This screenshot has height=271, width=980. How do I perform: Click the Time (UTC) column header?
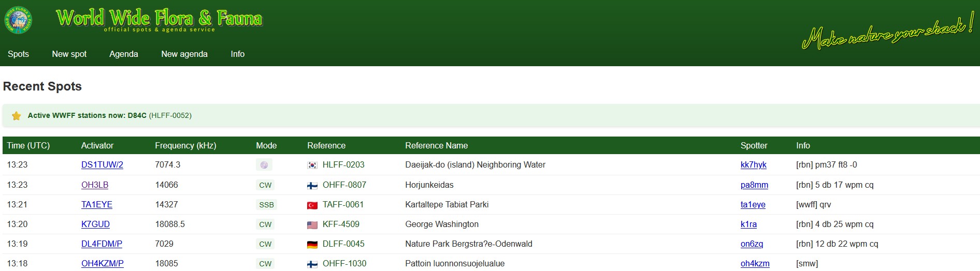point(28,146)
